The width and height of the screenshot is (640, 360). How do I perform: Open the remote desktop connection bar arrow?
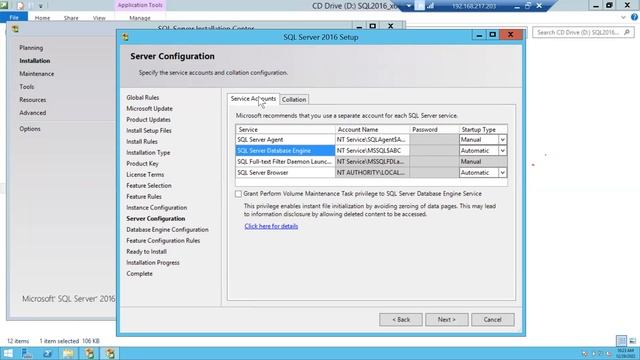point(409,6)
